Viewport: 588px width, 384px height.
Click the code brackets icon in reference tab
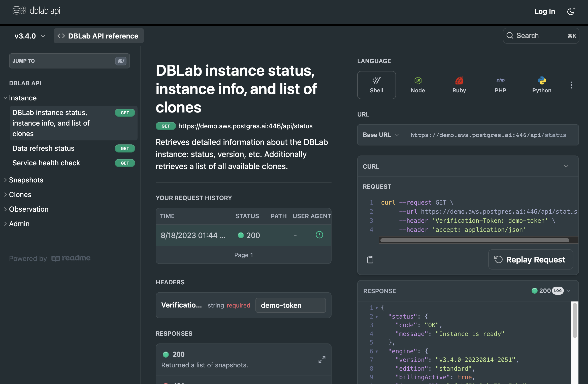click(x=61, y=36)
